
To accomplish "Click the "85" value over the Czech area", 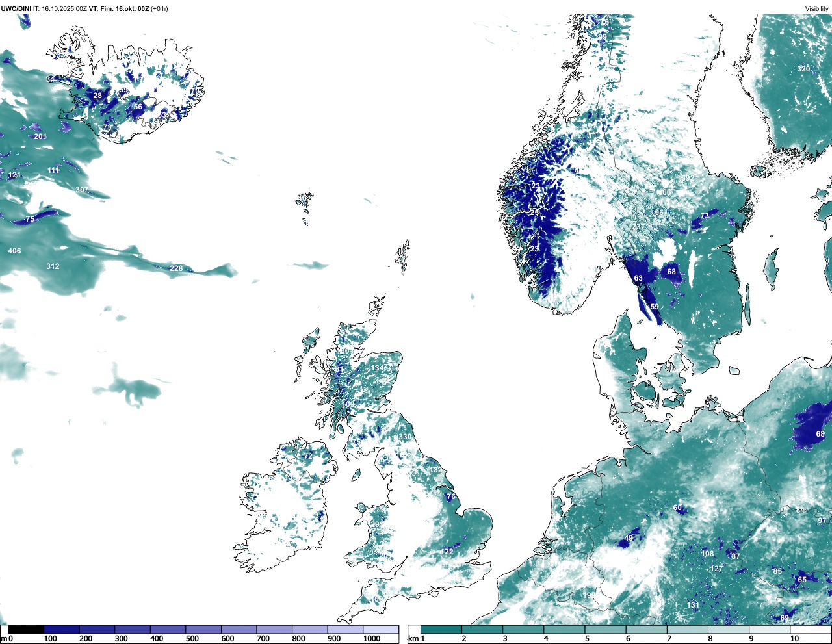I will (x=777, y=571).
